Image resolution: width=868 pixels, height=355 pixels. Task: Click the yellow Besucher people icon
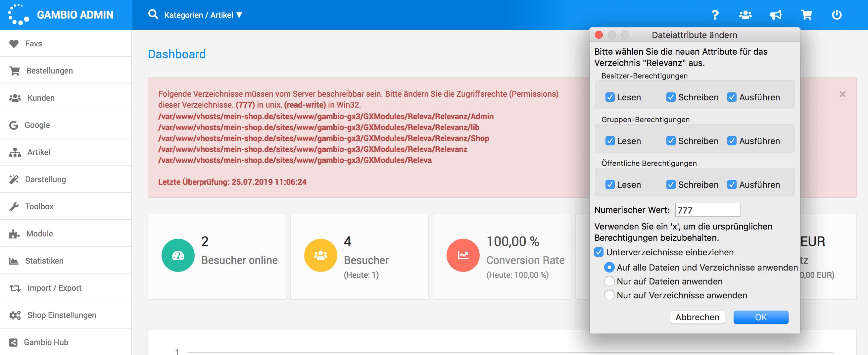320,255
